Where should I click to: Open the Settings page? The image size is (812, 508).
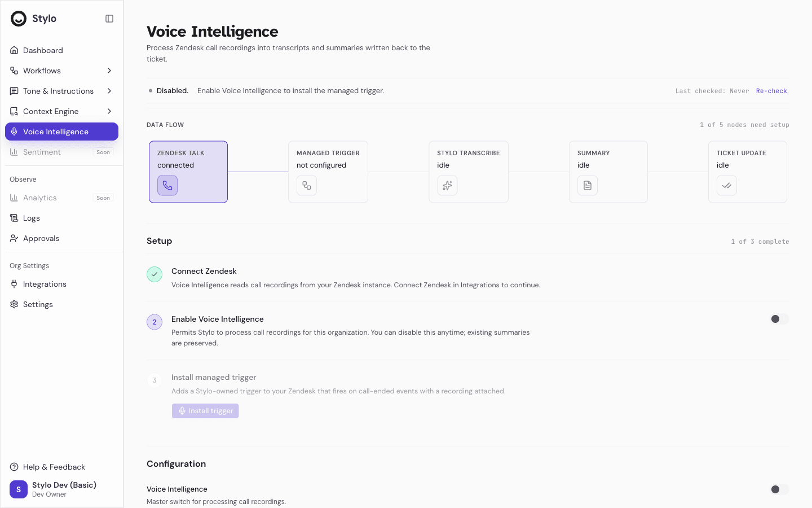coord(61,304)
